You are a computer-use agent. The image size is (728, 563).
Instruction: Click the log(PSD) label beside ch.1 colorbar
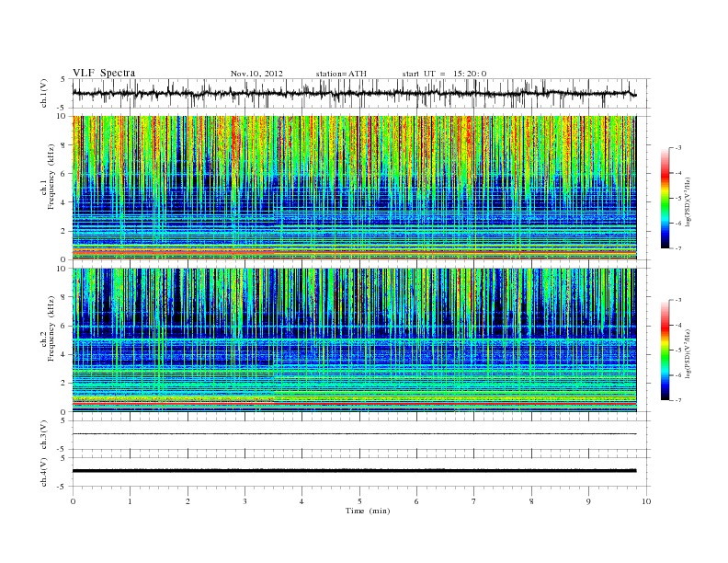688,202
